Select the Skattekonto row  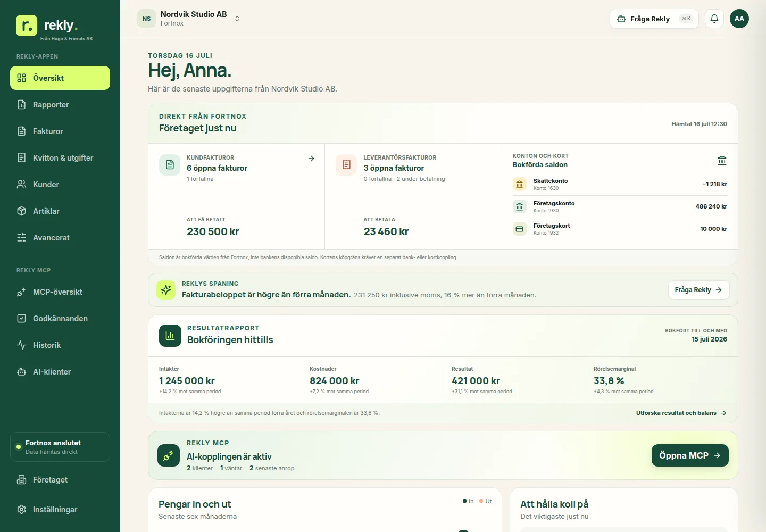620,184
